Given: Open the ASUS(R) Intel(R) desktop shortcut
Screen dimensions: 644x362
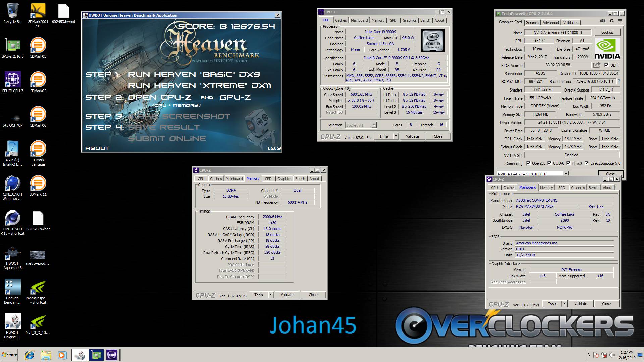Looking at the screenshot, I should click(12, 154).
